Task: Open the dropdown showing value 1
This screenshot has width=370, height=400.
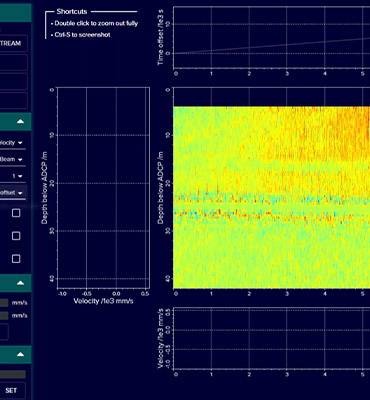Action: coord(13,176)
